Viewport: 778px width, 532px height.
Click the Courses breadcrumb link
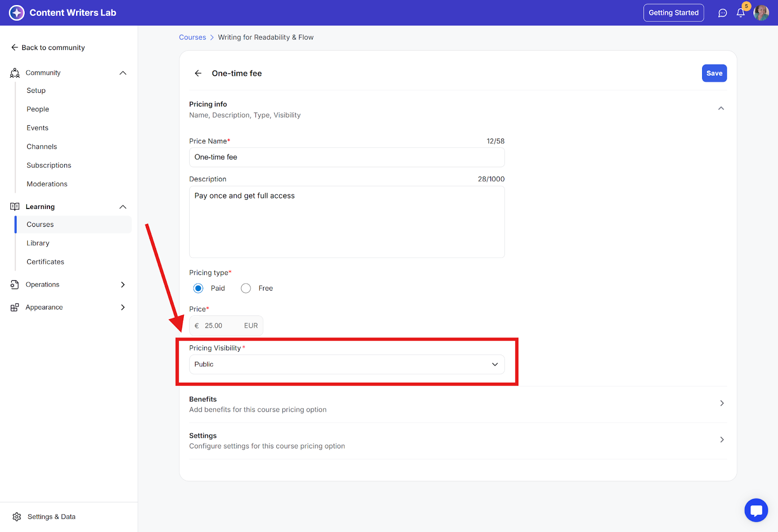coord(193,37)
